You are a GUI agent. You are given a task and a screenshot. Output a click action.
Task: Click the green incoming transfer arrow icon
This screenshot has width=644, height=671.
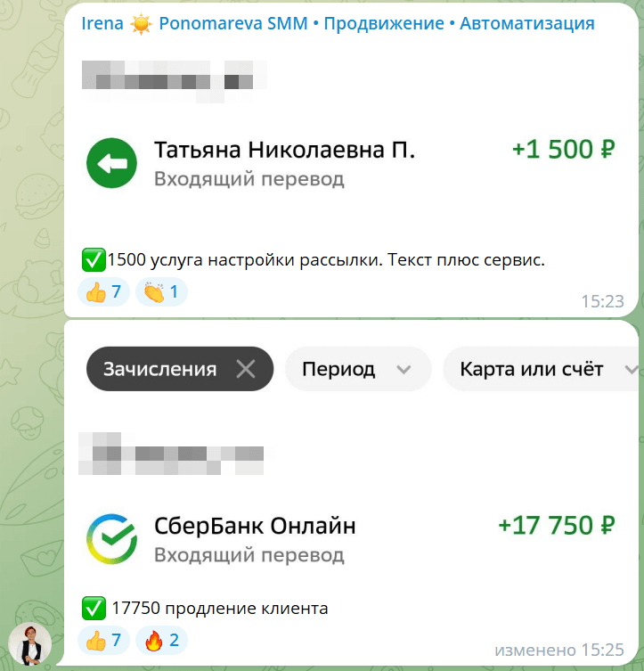111,163
